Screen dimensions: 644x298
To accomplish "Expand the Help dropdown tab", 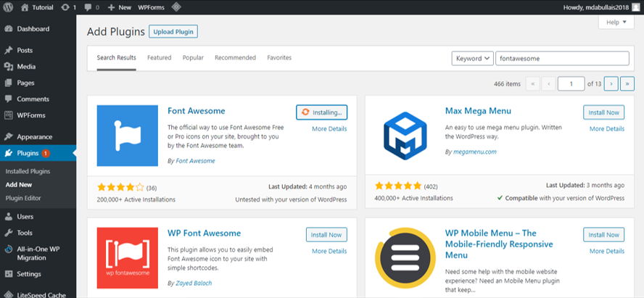I will [x=616, y=22].
